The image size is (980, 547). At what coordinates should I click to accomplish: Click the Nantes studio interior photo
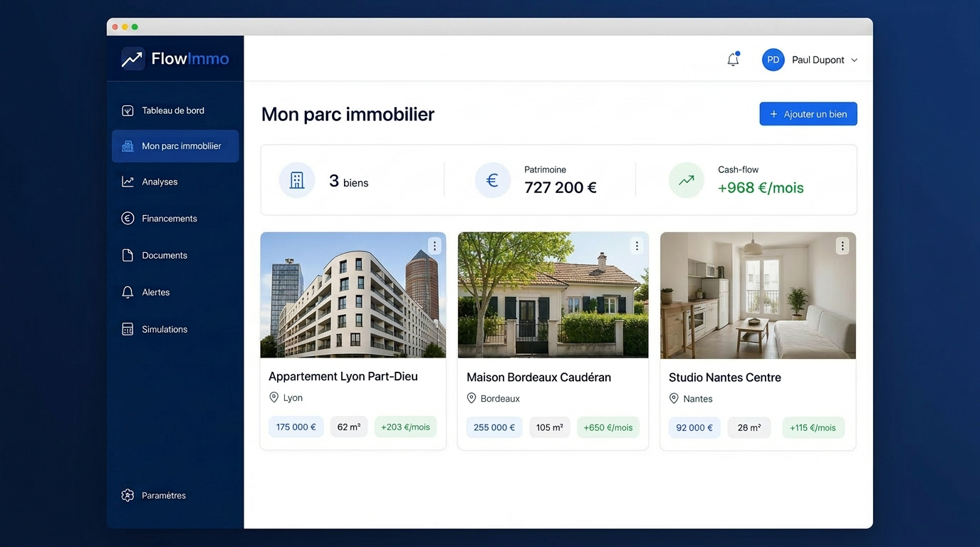pyautogui.click(x=758, y=295)
